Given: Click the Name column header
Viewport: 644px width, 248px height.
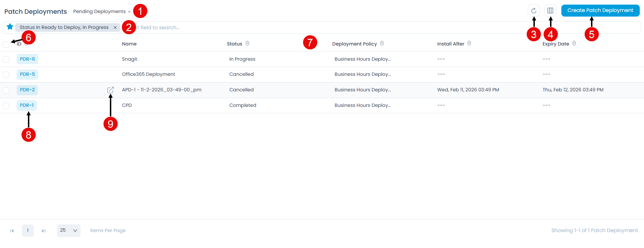Looking at the screenshot, I should pyautogui.click(x=129, y=44).
